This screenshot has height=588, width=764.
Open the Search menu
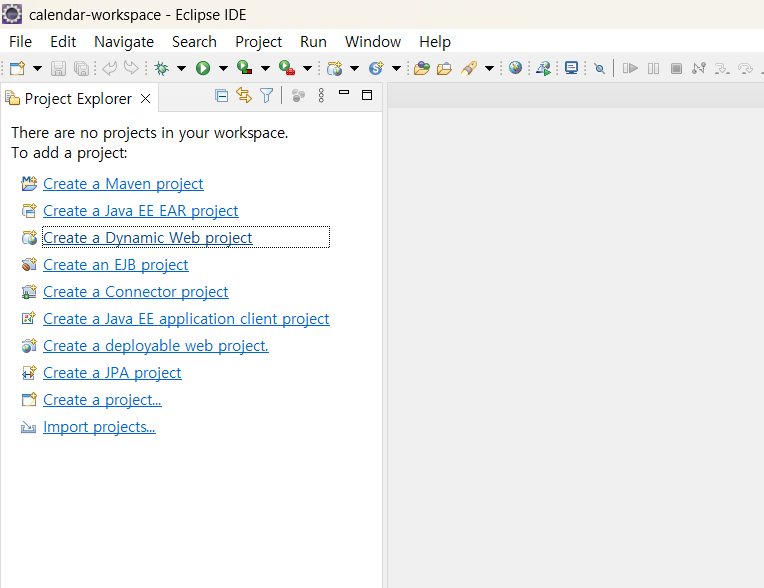click(x=194, y=42)
